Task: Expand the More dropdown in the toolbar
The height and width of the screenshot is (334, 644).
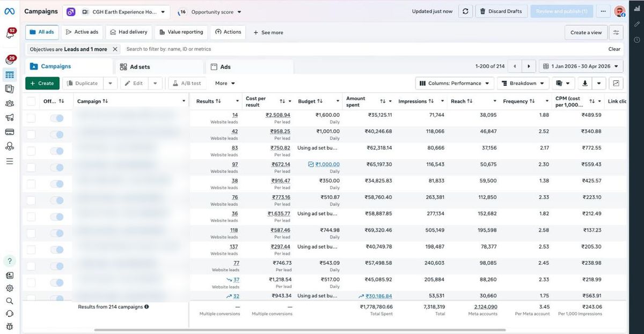Action: click(x=225, y=83)
